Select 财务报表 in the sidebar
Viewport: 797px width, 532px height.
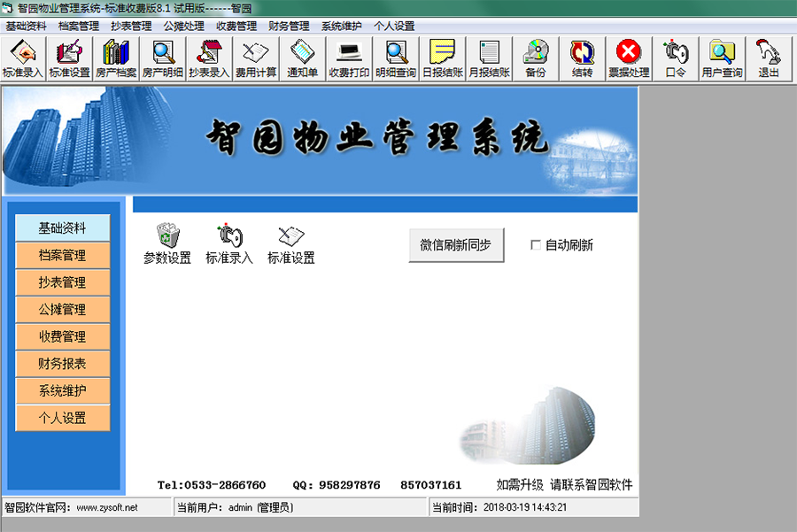[63, 363]
